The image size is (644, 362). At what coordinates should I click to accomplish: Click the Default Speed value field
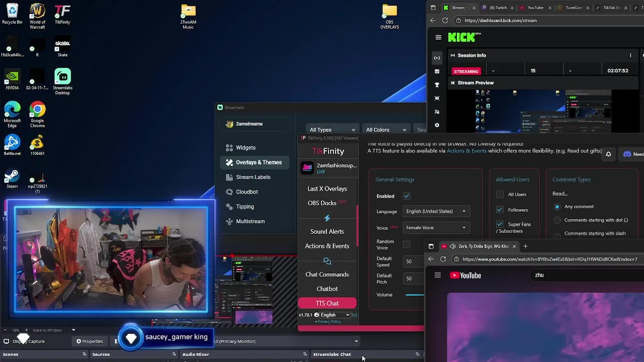414,261
